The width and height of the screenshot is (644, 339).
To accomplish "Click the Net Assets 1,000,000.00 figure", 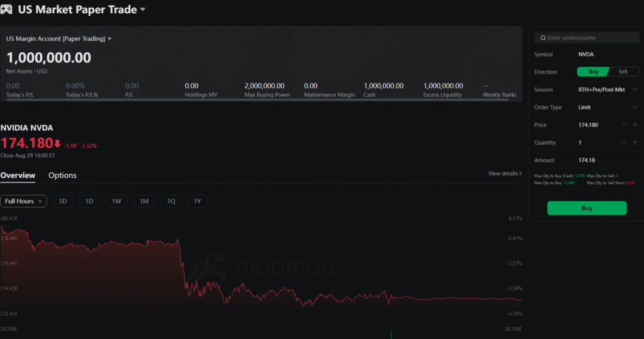I will pyautogui.click(x=49, y=57).
